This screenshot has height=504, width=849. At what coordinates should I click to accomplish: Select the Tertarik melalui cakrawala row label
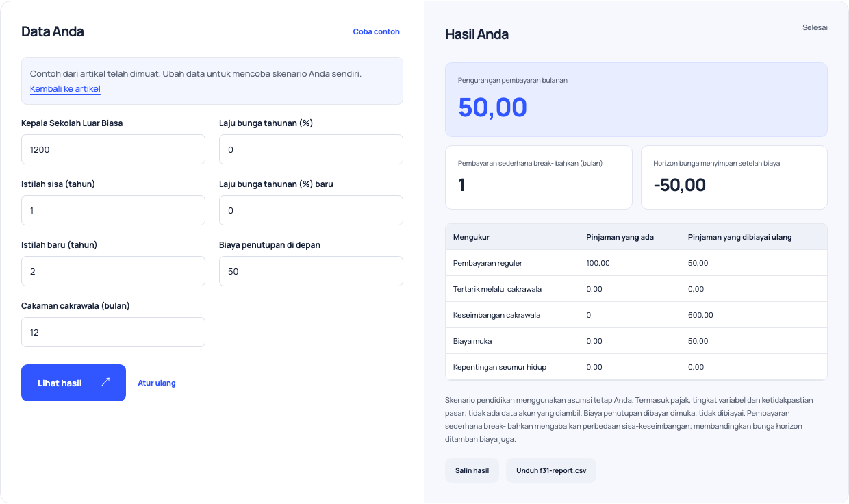click(x=497, y=289)
